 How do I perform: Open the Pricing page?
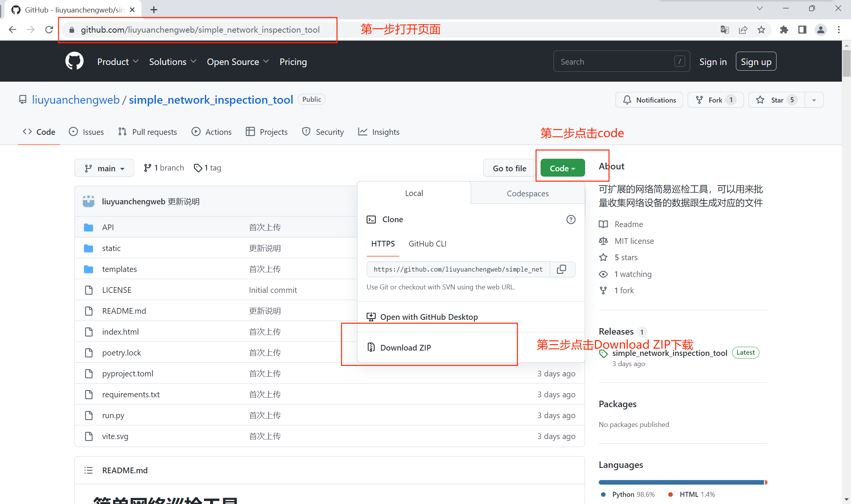(x=293, y=62)
